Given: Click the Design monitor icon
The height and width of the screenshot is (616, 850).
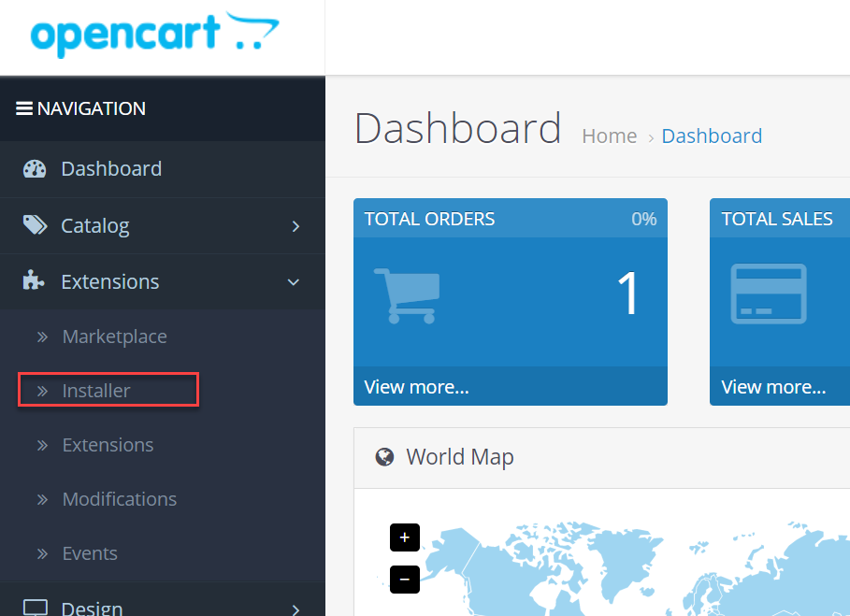Looking at the screenshot, I should (x=36, y=608).
